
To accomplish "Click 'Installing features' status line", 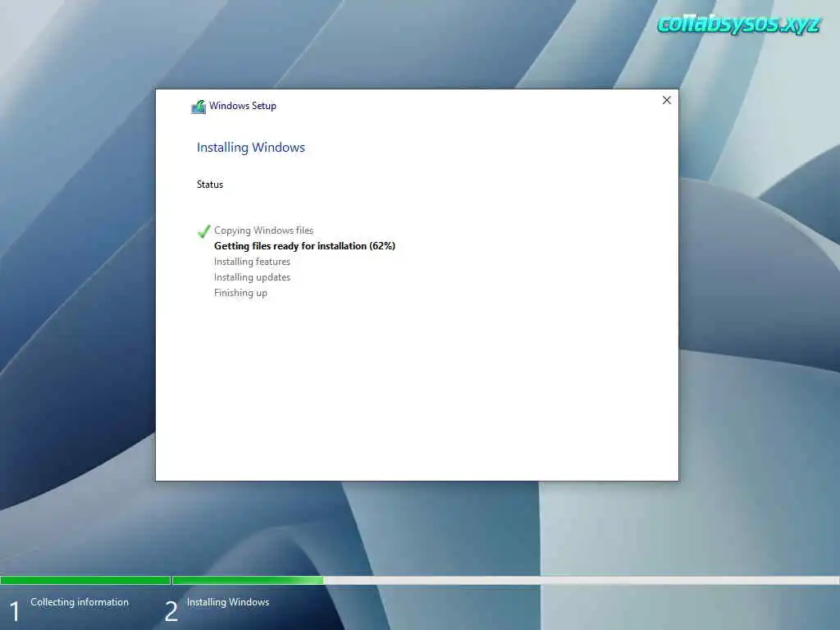I will (x=252, y=262).
